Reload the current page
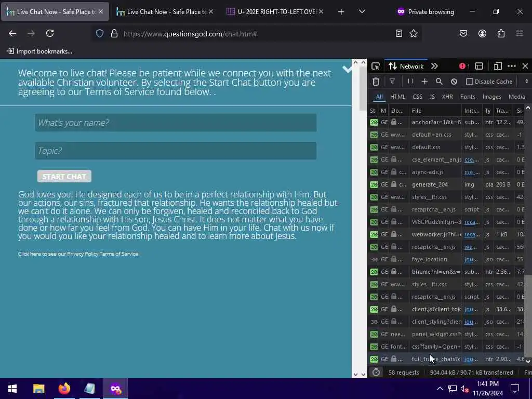This screenshot has width=532, height=399. (x=50, y=33)
